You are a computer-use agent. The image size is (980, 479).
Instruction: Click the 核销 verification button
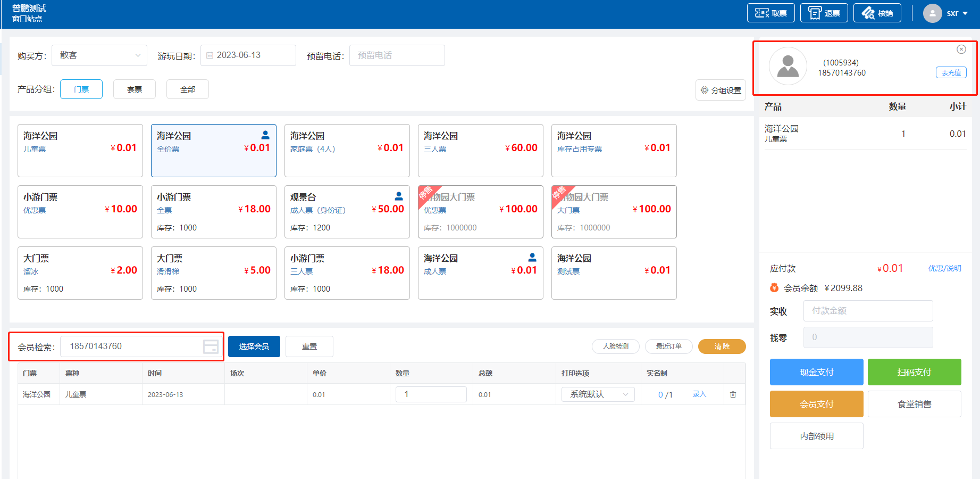pyautogui.click(x=877, y=13)
